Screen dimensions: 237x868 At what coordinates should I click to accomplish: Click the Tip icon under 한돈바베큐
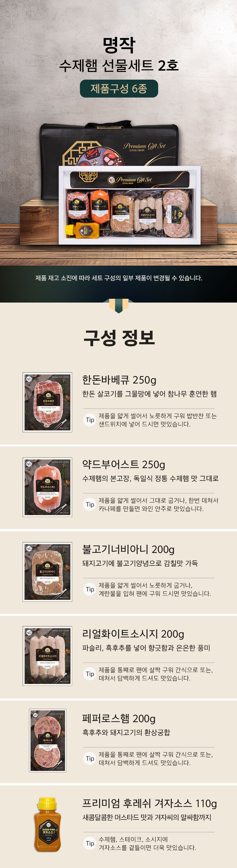[90, 420]
